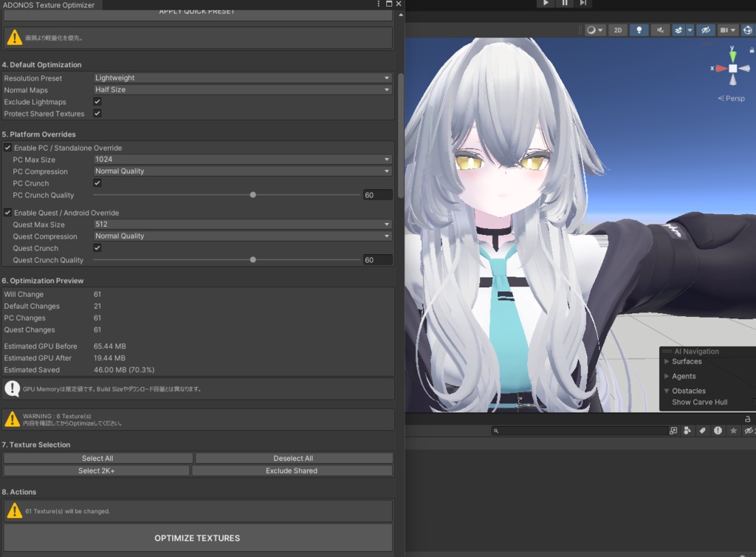Viewport: 756px width, 557px height.
Task: Open the Quest Compression dropdown
Action: click(242, 236)
